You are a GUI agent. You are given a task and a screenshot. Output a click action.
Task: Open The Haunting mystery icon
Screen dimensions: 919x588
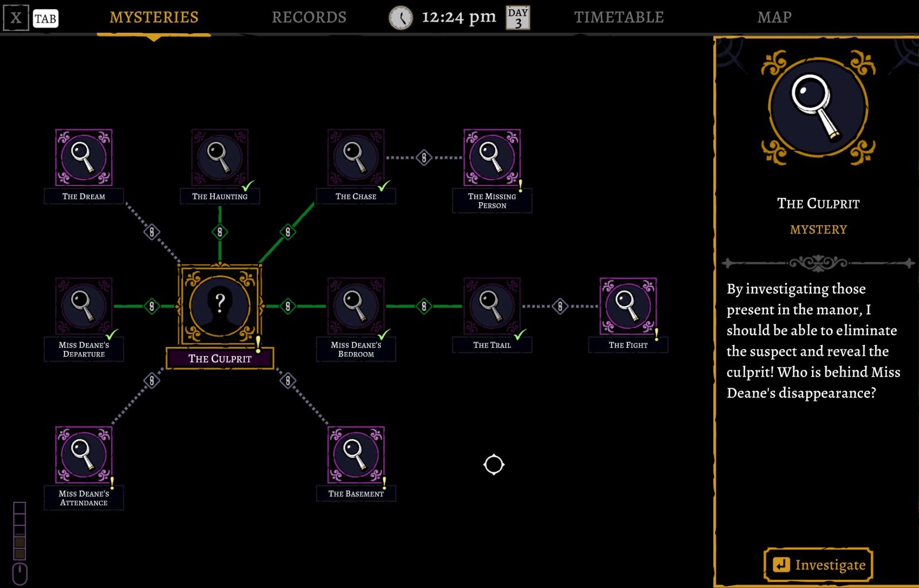pyautogui.click(x=219, y=157)
